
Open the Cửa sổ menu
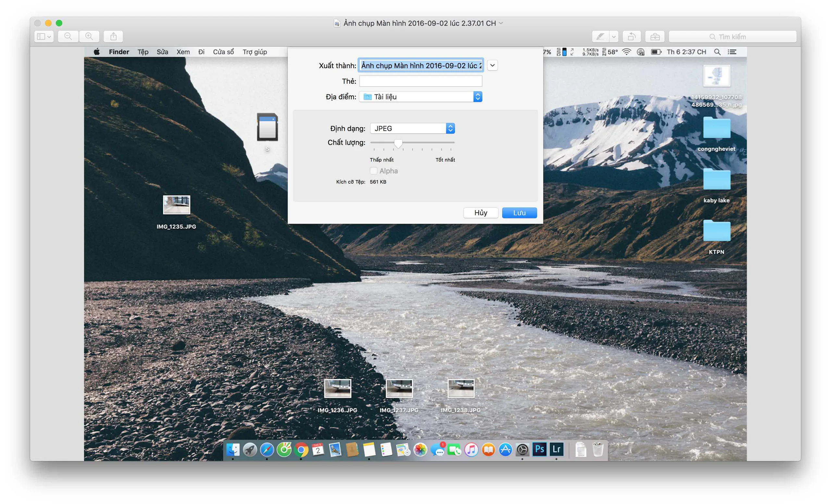[x=223, y=52]
